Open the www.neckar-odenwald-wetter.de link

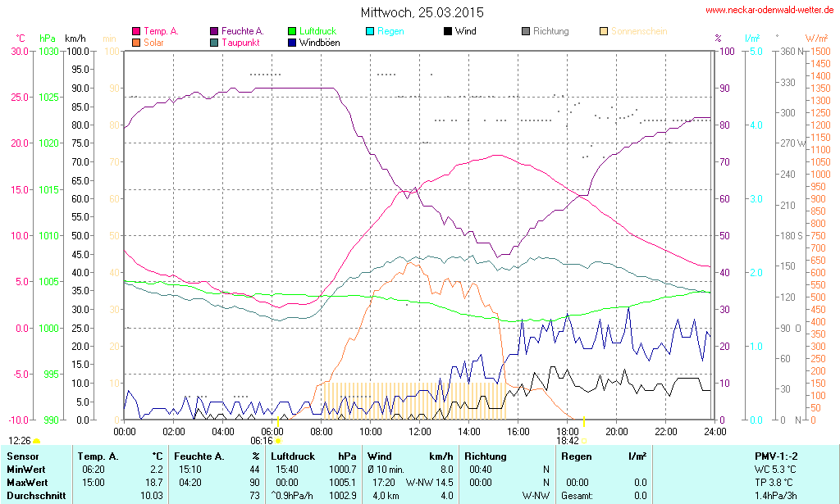coord(769,11)
